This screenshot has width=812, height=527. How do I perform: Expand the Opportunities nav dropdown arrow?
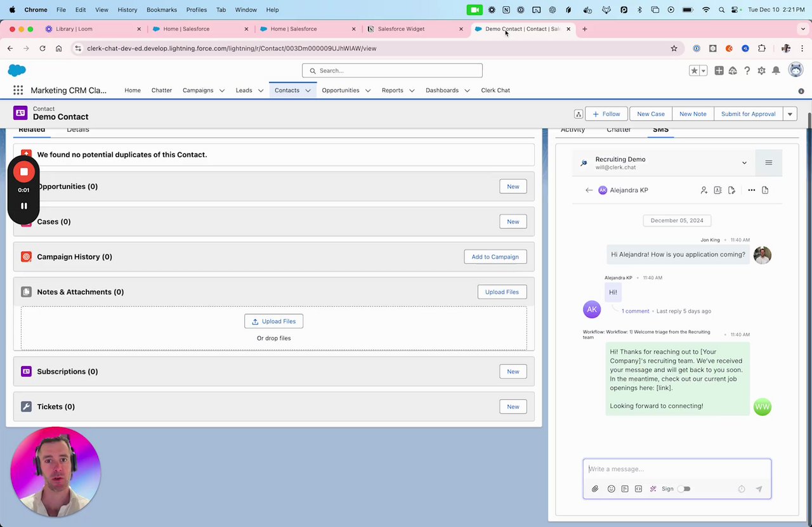pos(368,91)
